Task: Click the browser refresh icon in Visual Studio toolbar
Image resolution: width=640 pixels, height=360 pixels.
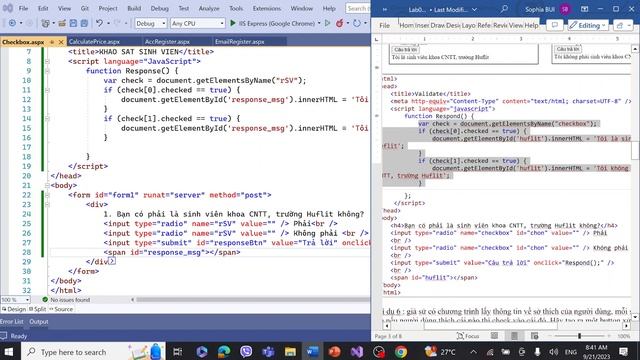Action: 357,23
